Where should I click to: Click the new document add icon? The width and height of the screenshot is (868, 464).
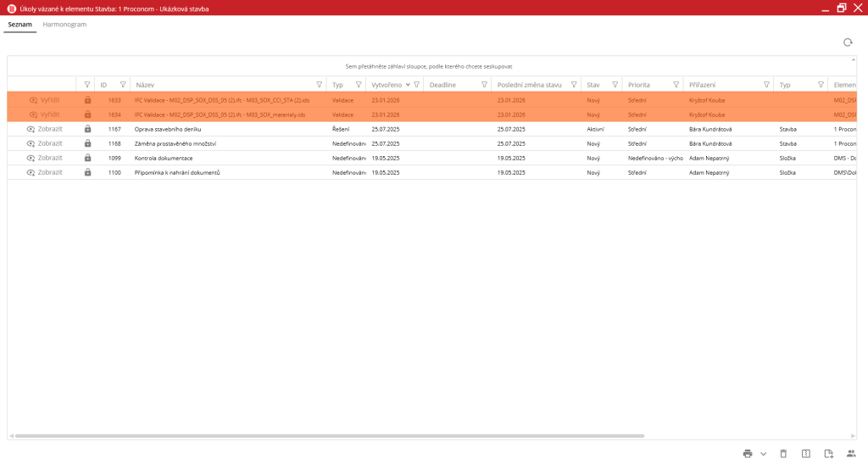point(829,454)
